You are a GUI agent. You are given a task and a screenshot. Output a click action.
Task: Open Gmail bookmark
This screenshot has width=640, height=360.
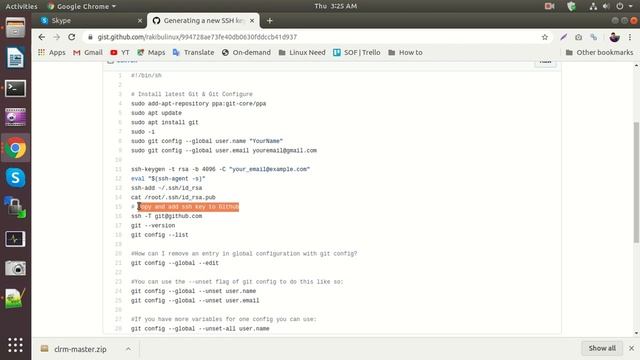tap(88, 52)
